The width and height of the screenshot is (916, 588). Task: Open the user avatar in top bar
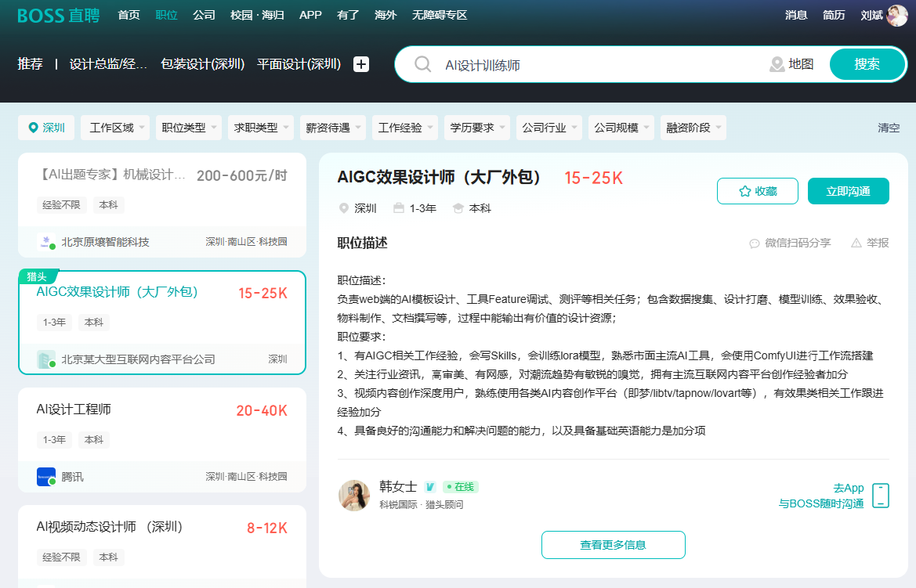[x=896, y=15]
